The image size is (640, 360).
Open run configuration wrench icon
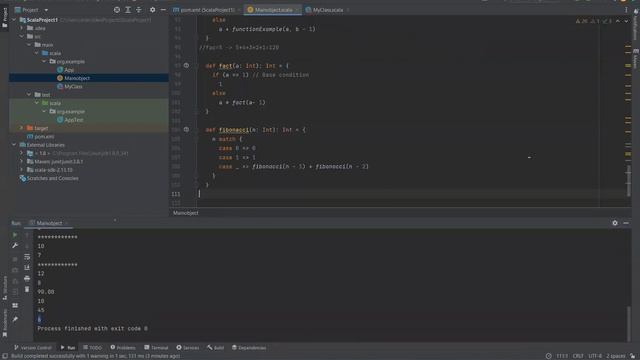tap(15, 245)
